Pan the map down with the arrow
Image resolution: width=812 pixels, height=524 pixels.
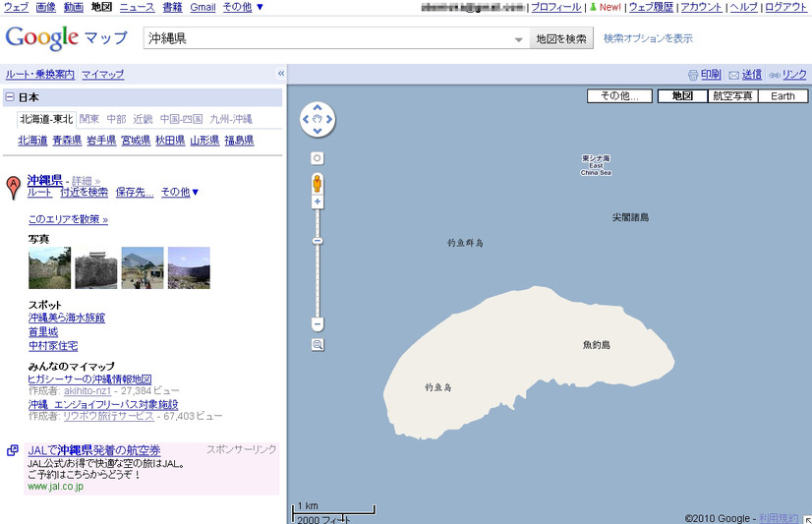pos(318,131)
